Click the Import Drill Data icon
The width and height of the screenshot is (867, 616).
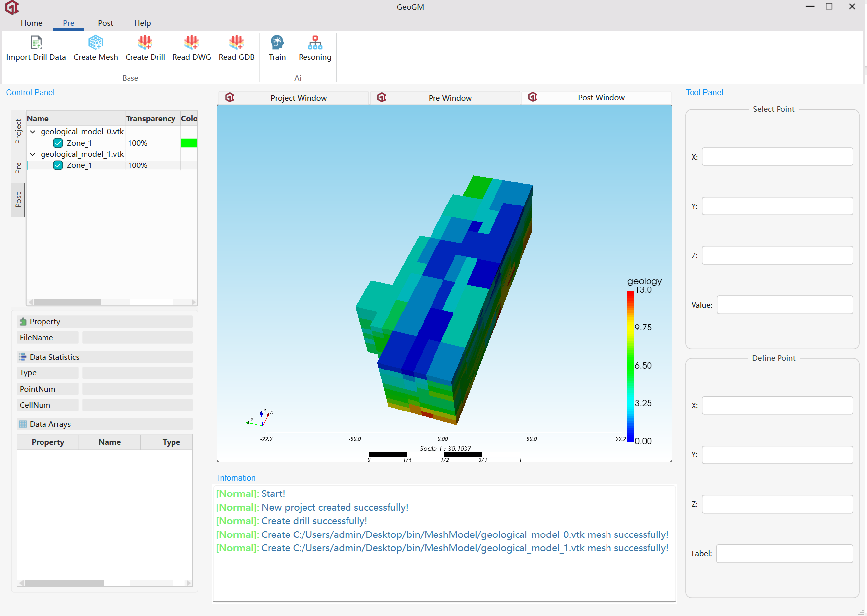click(36, 43)
